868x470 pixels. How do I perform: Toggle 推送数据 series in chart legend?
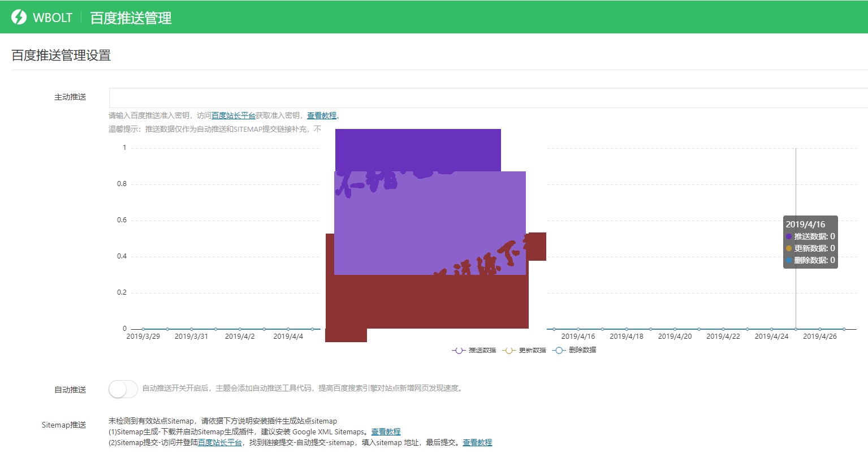pyautogui.click(x=474, y=351)
